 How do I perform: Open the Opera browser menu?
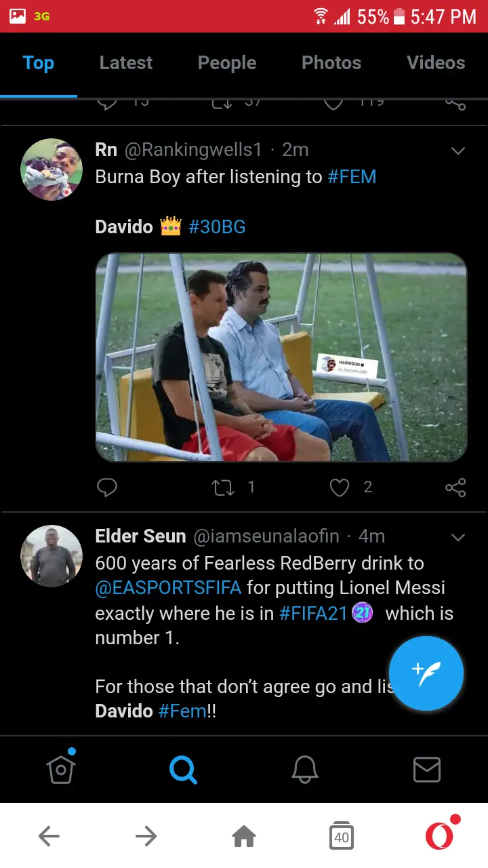439,836
